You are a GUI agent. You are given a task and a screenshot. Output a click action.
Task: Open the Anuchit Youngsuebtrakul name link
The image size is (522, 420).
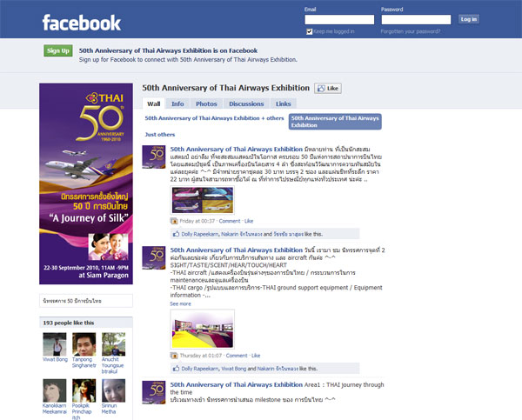click(x=112, y=365)
